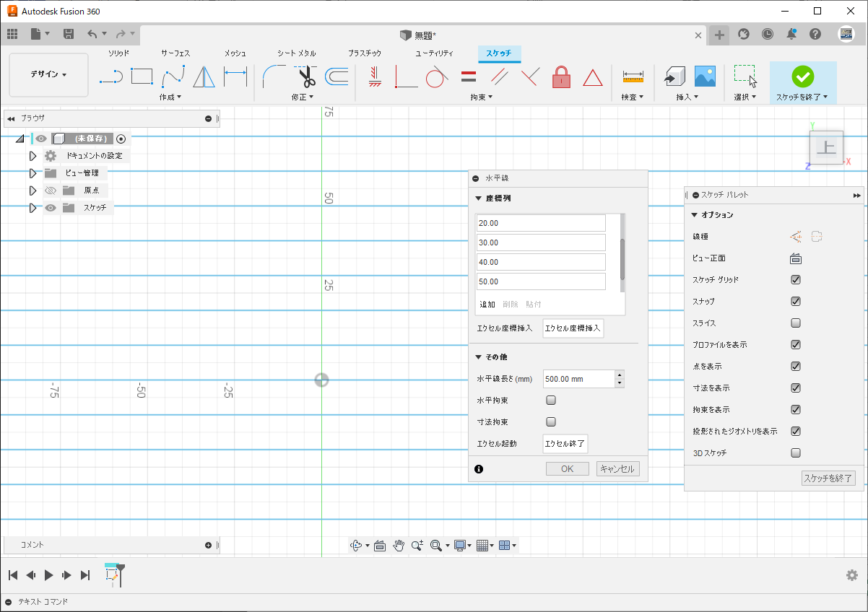Screen dimensions: 868x612
Task: Expand the ドキュメントの設定 tree node
Action: 32,156
